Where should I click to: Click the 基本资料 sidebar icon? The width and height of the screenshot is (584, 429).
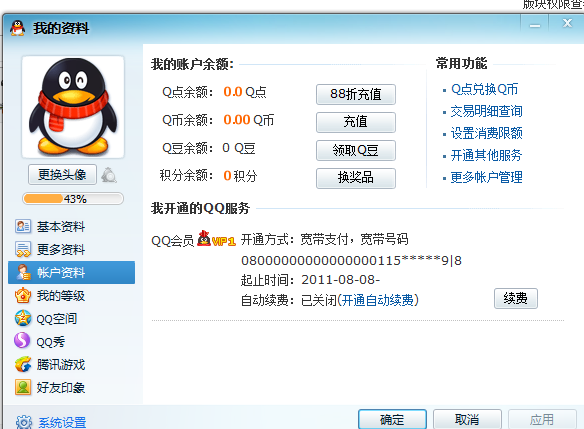pos(23,226)
